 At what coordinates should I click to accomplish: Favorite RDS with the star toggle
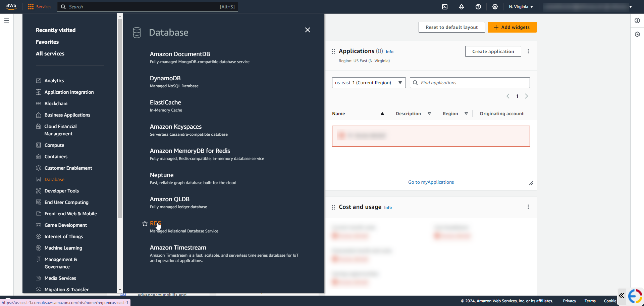pos(145,224)
